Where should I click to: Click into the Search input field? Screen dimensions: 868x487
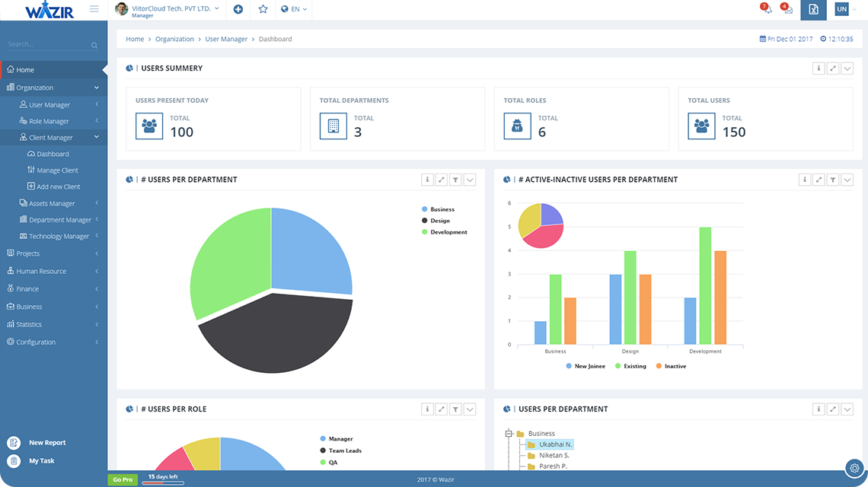49,44
